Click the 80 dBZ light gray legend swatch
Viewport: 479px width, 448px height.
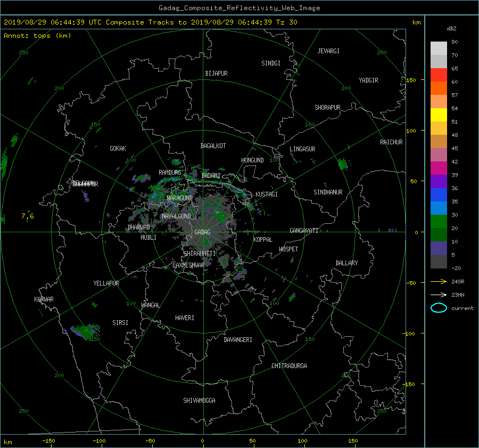439,48
